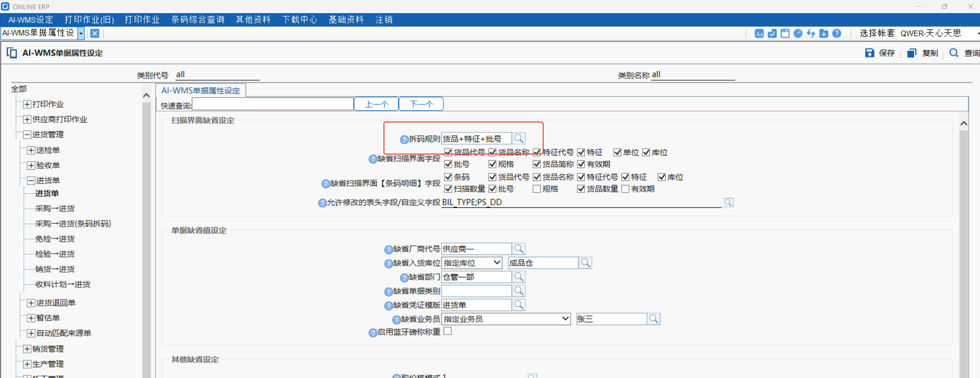Click the magnifier next to 拆码规则 field
Viewport: 980px width, 378px height.
pyautogui.click(x=519, y=139)
